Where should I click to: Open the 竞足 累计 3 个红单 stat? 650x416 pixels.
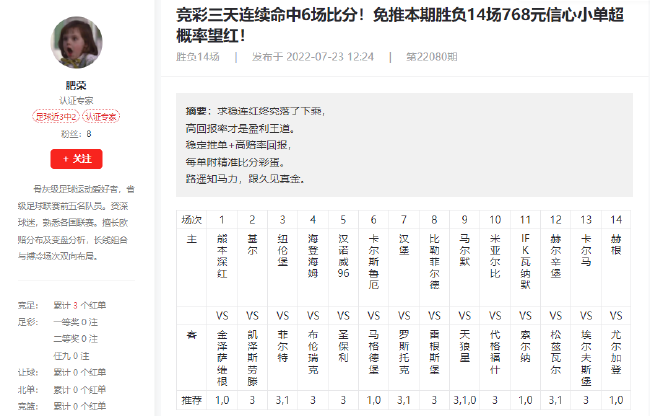[x=80, y=305]
